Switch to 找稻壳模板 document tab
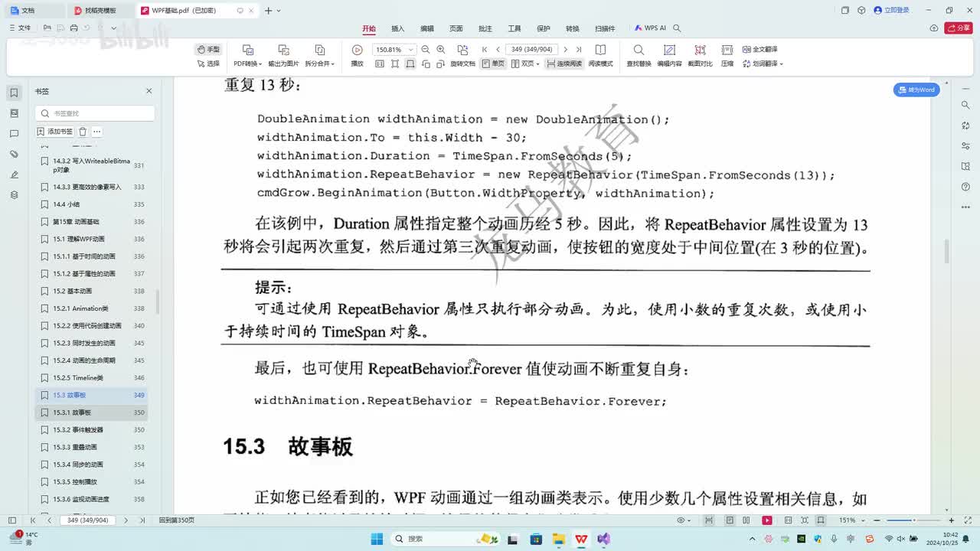Screen dimensions: 980x551 [100, 11]
